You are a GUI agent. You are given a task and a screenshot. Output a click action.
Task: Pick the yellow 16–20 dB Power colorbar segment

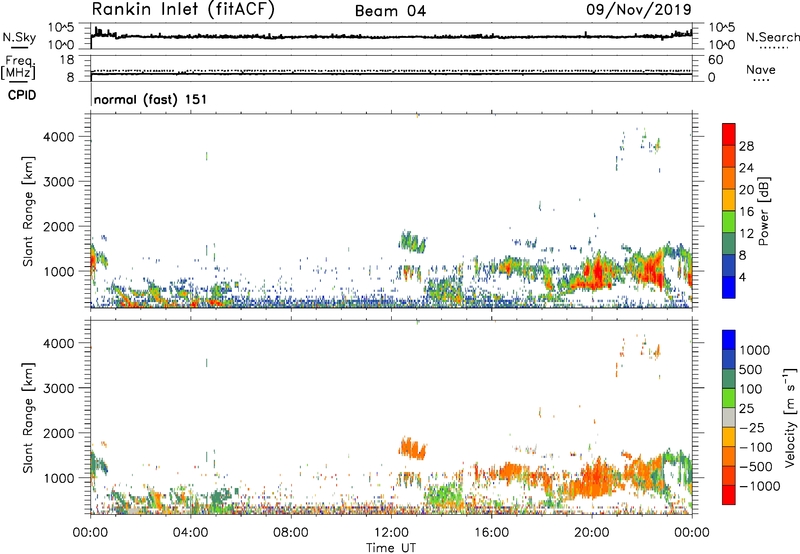(729, 199)
